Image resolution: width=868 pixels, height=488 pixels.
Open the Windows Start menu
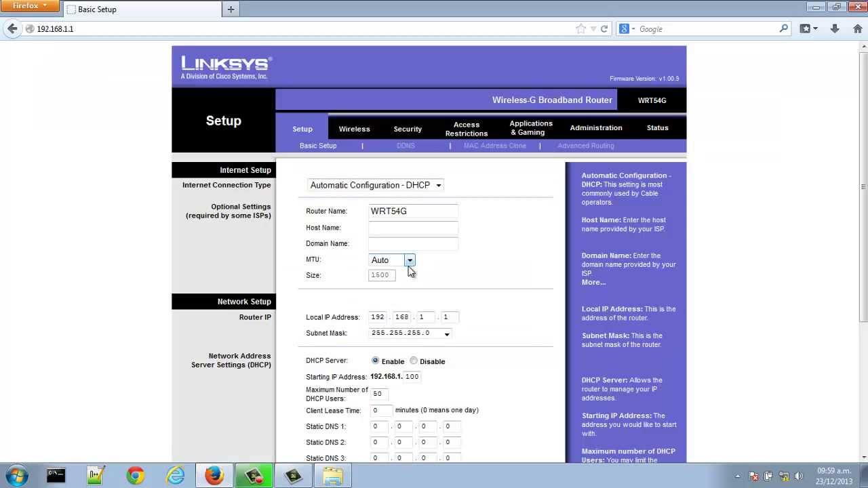[16, 476]
